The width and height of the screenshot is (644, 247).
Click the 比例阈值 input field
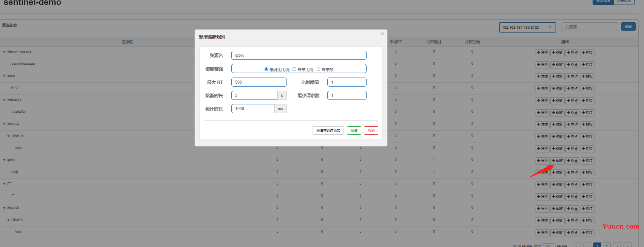click(x=347, y=82)
